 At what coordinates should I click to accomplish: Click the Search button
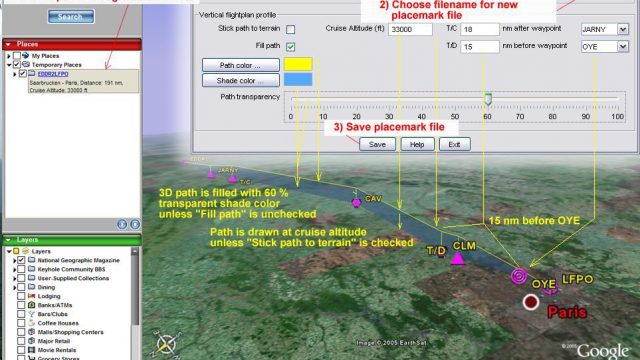[x=71, y=16]
